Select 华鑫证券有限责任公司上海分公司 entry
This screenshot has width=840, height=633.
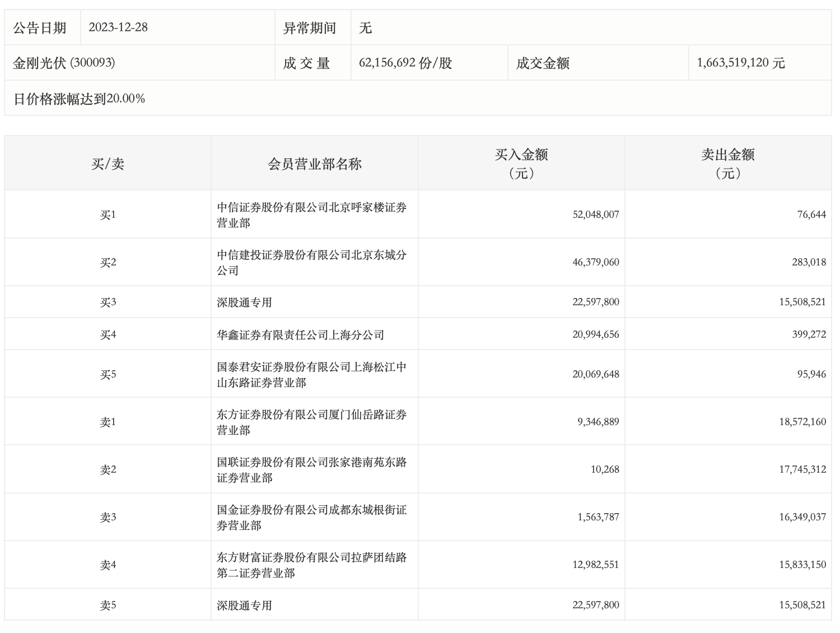click(x=300, y=335)
